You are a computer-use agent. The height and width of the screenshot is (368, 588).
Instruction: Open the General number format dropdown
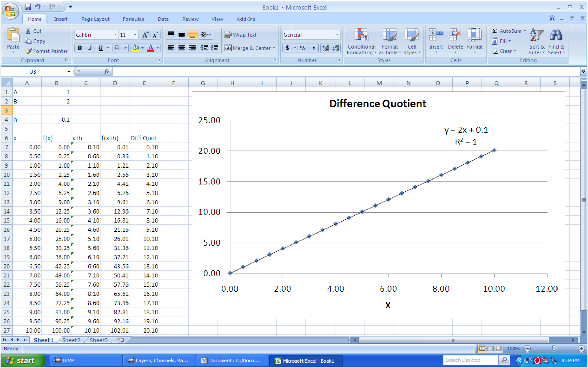click(x=337, y=35)
